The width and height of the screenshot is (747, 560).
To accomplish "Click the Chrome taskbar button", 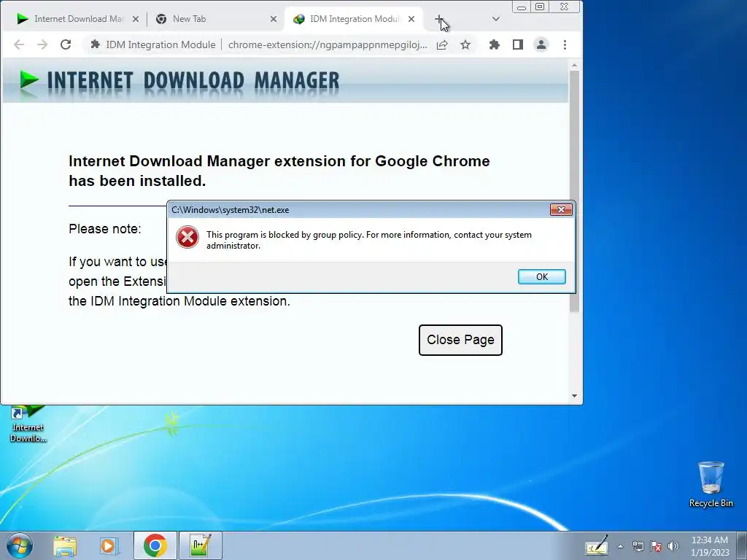I will [155, 545].
